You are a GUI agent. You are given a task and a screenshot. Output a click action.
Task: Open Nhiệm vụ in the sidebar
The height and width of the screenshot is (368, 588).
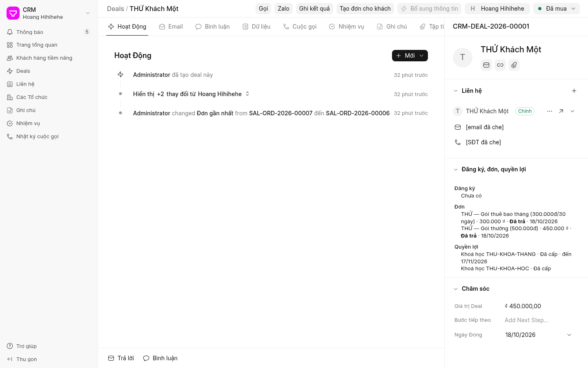49,123
